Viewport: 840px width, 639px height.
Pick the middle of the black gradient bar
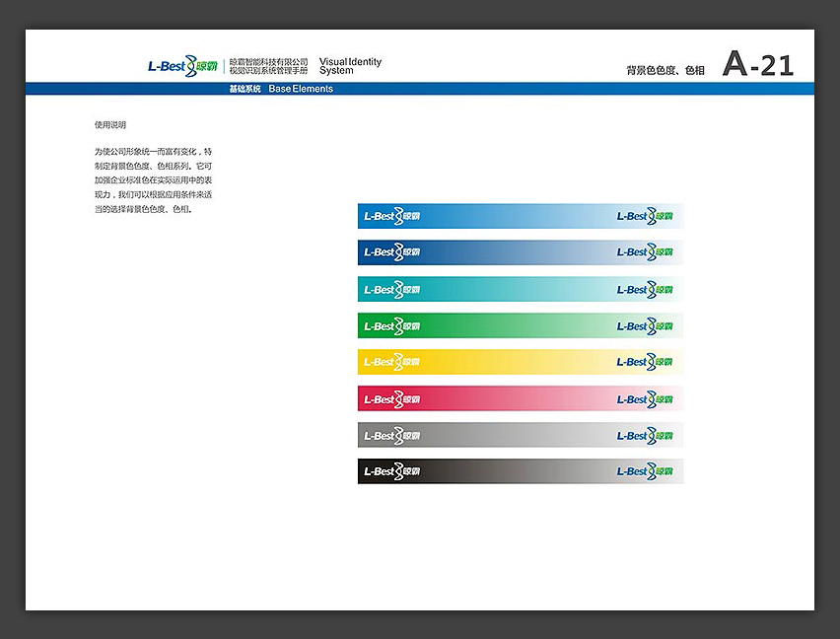(520, 471)
